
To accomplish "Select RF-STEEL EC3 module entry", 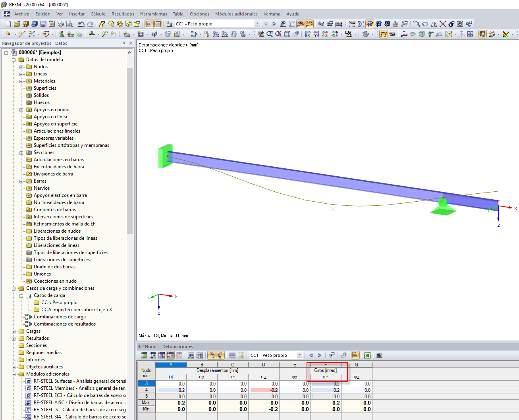I will 80,395.
